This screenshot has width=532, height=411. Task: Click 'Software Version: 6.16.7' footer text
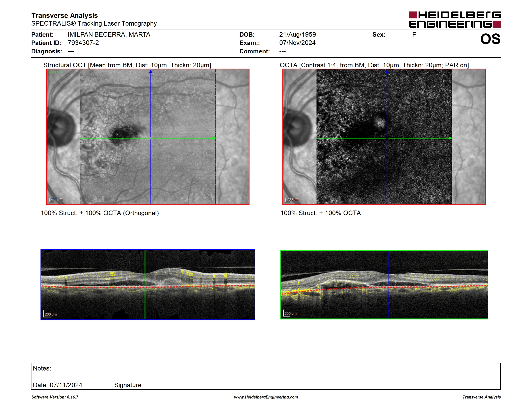(55, 397)
